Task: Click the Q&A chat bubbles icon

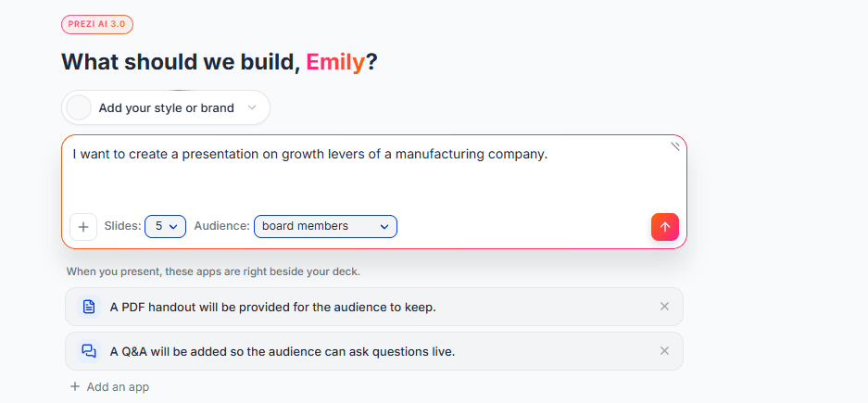Action: click(89, 351)
